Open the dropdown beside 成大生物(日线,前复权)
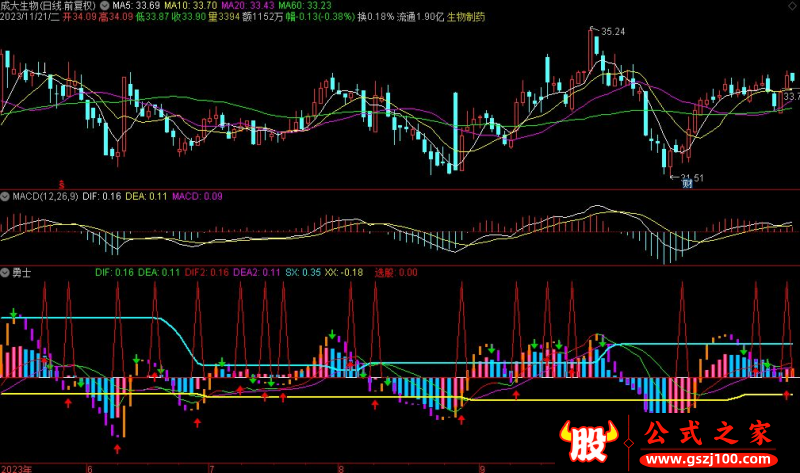Image resolution: width=800 pixels, height=473 pixels. click(x=105, y=6)
